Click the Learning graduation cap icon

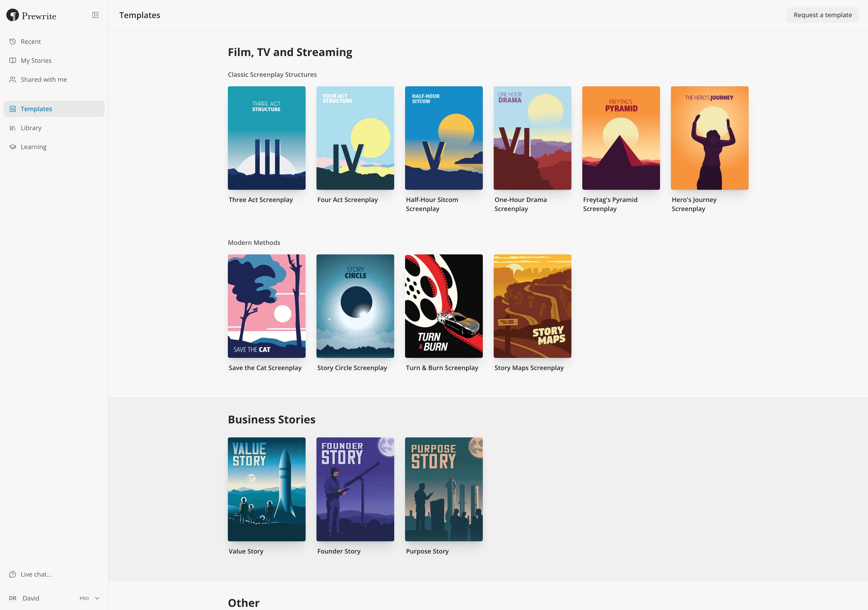pyautogui.click(x=12, y=147)
